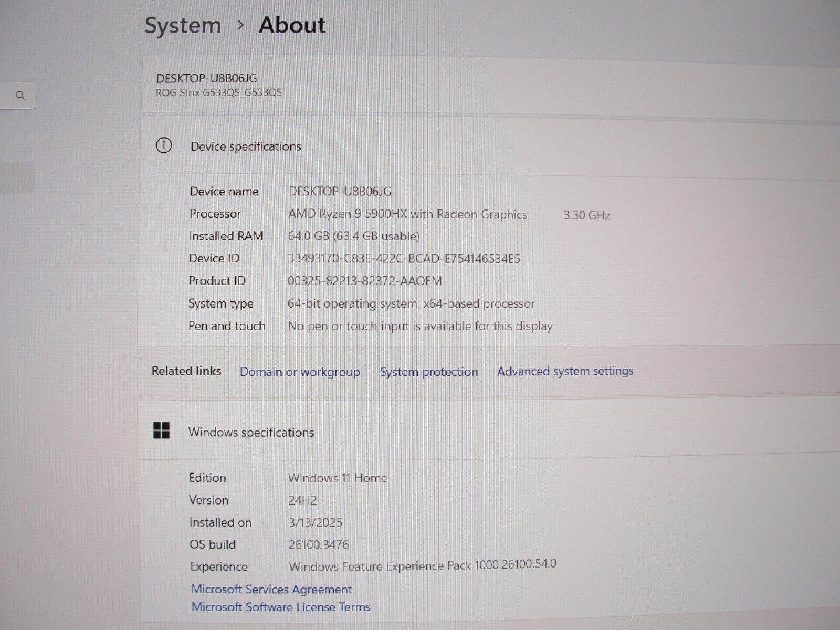Viewport: 840px width, 630px height.
Task: Open Advanced system settings link
Action: click(565, 371)
